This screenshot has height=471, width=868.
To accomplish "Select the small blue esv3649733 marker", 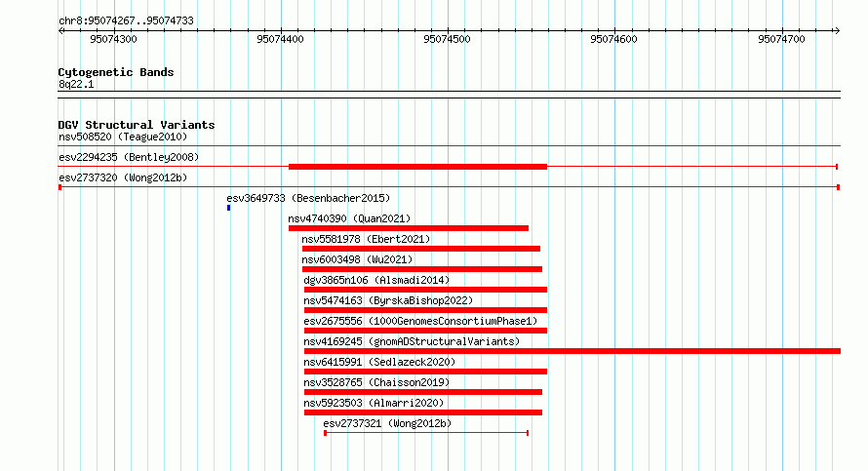I will coord(228,208).
